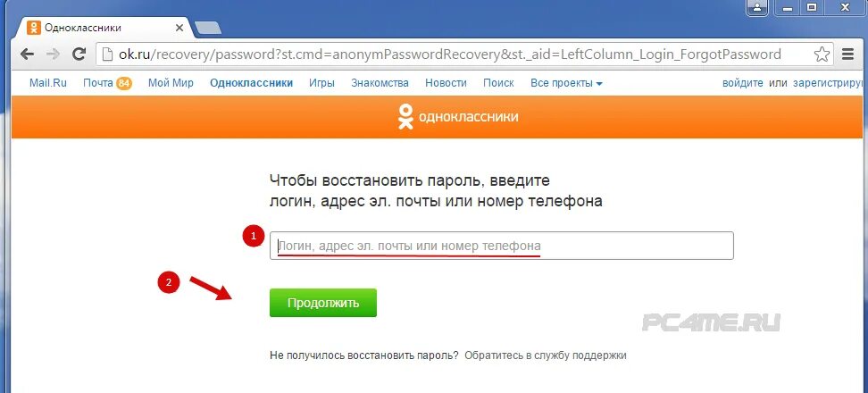This screenshot has height=393, width=868.
Task: Click the browser forward arrow
Action: (54, 54)
